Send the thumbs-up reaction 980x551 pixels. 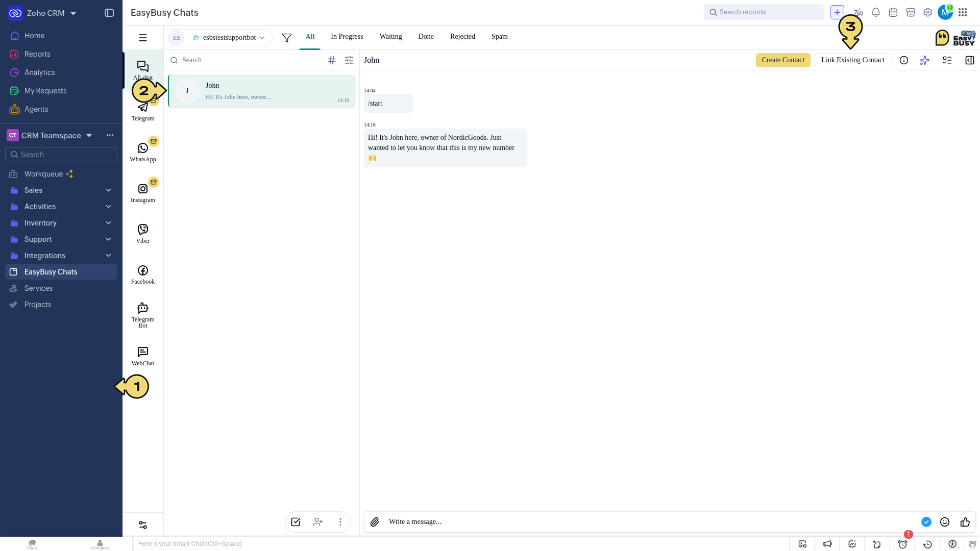(965, 522)
